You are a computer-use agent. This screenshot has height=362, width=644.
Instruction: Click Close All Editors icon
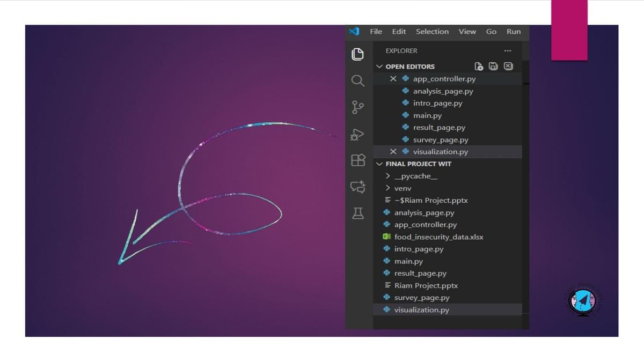pos(508,67)
